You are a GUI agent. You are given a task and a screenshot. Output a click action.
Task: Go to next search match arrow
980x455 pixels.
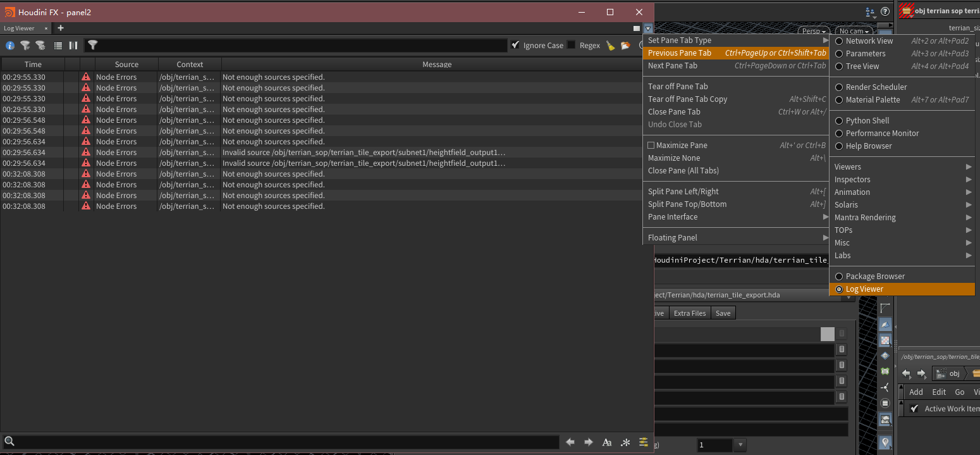tap(589, 442)
